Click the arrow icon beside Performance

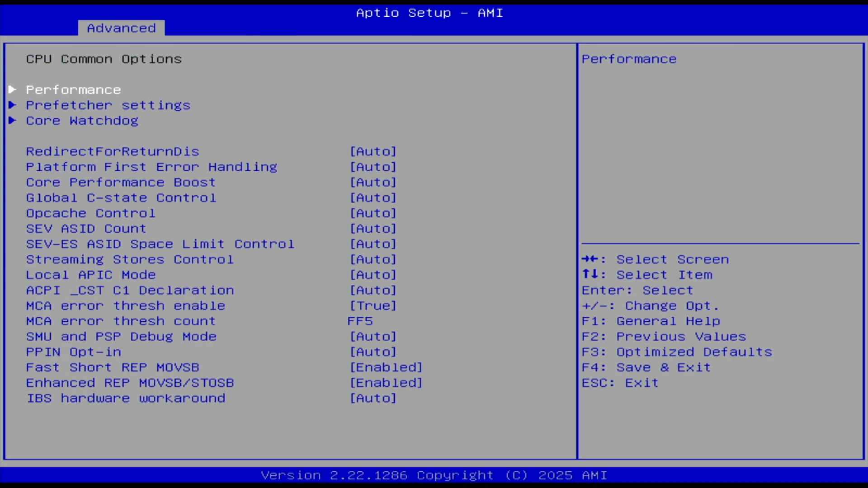coord(12,89)
